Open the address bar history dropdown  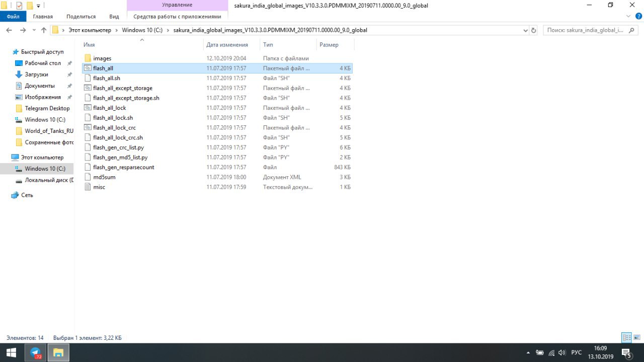525,30
